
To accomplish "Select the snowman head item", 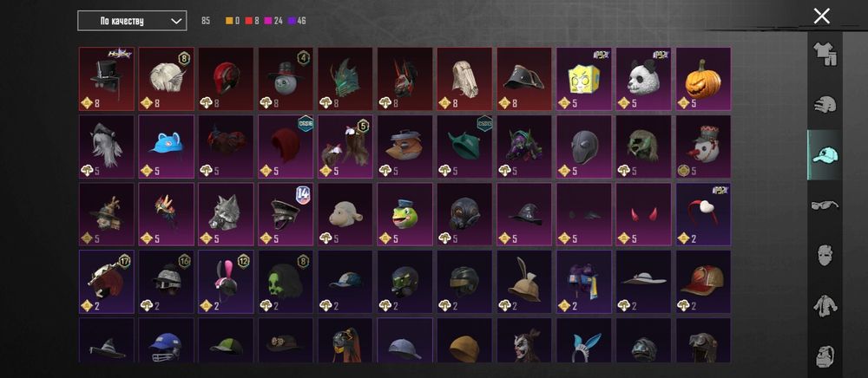I will pos(703,147).
